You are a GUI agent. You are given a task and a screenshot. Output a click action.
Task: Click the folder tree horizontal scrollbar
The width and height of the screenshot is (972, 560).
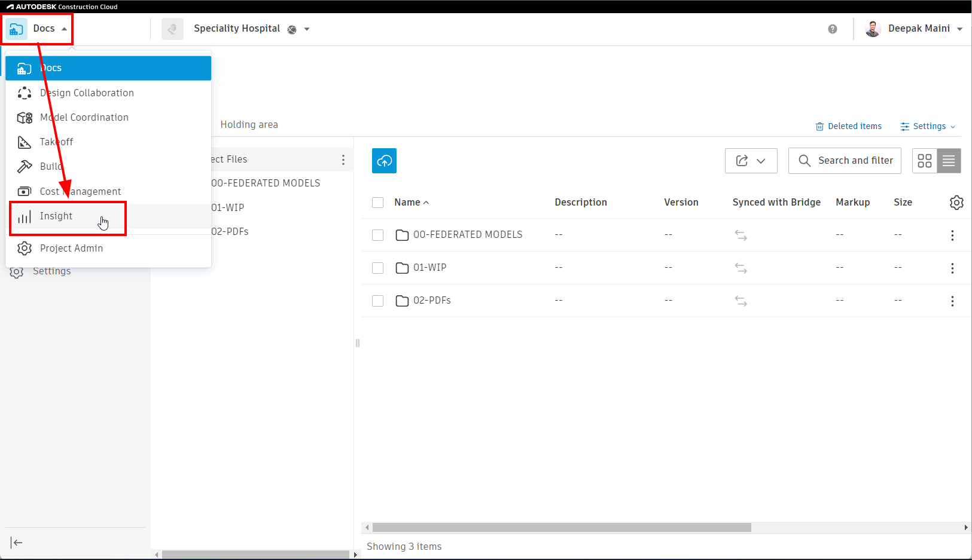(x=255, y=555)
